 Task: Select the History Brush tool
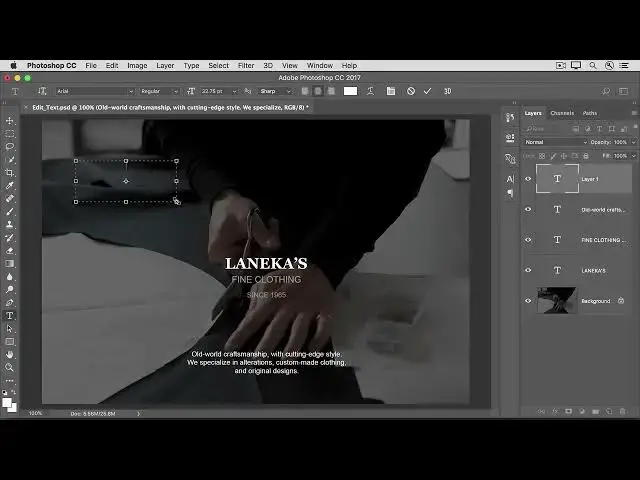[10, 238]
